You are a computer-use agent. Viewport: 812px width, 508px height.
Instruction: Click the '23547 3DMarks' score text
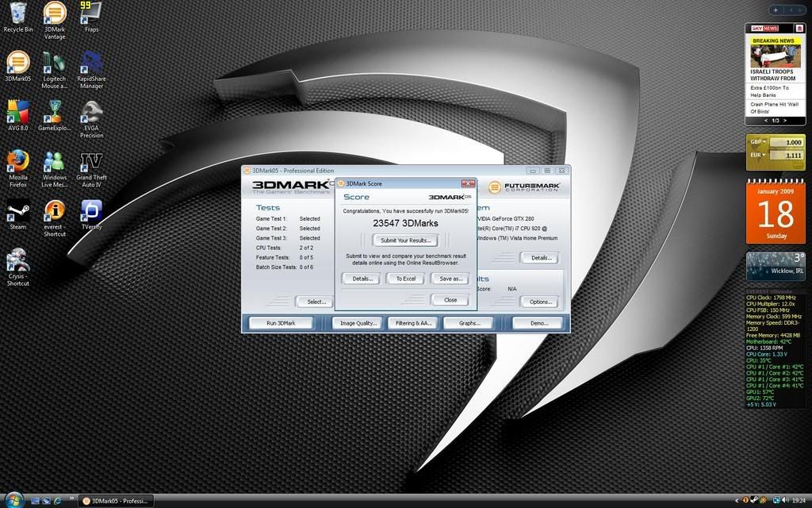click(x=405, y=223)
